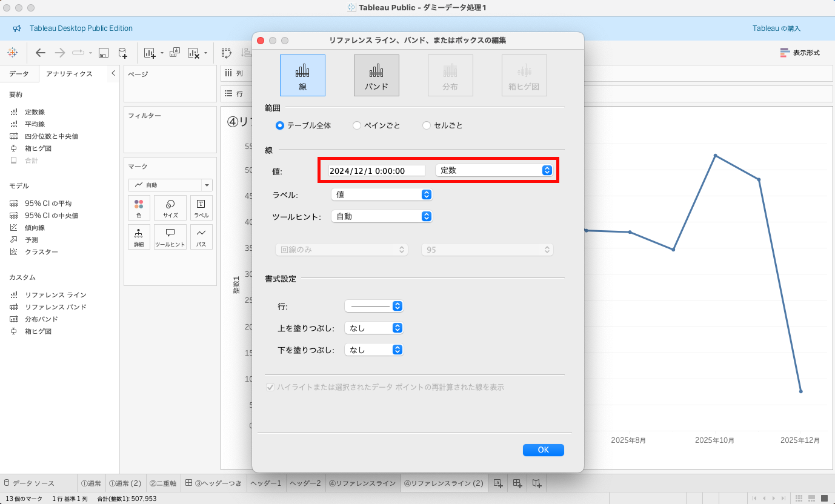Click the Tableau の購入 link
Image resolution: width=835 pixels, height=504 pixels.
click(x=776, y=28)
